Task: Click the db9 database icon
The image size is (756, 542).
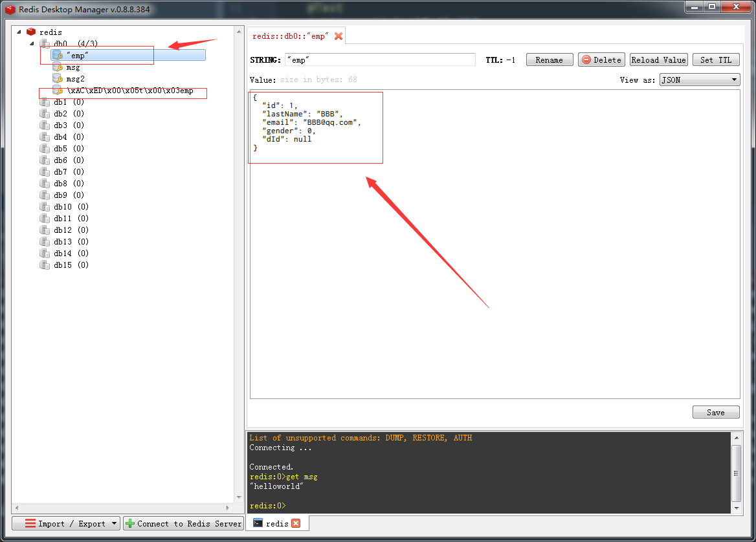Action: pos(45,195)
